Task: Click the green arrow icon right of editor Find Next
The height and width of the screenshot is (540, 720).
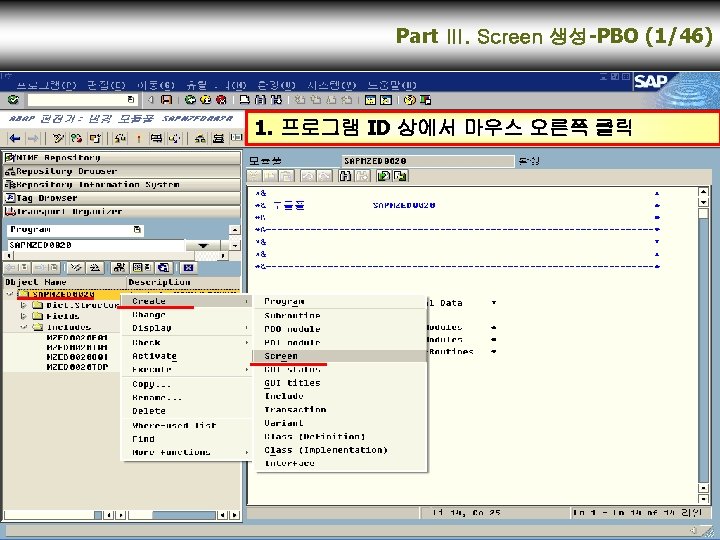Action: click(x=383, y=176)
